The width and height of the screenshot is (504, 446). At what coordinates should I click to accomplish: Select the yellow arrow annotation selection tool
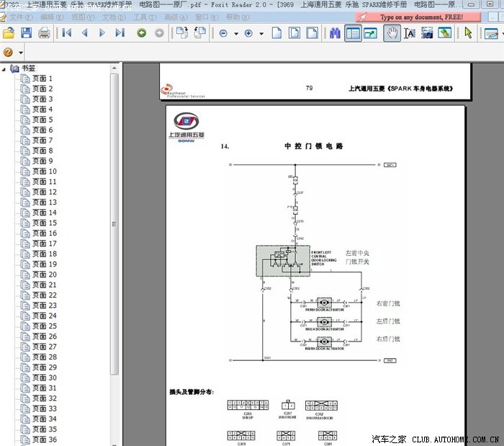click(468, 33)
